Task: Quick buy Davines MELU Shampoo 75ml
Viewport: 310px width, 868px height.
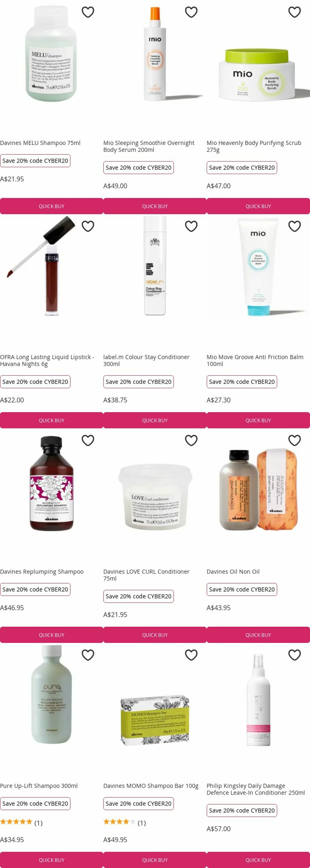Action: pos(52,206)
